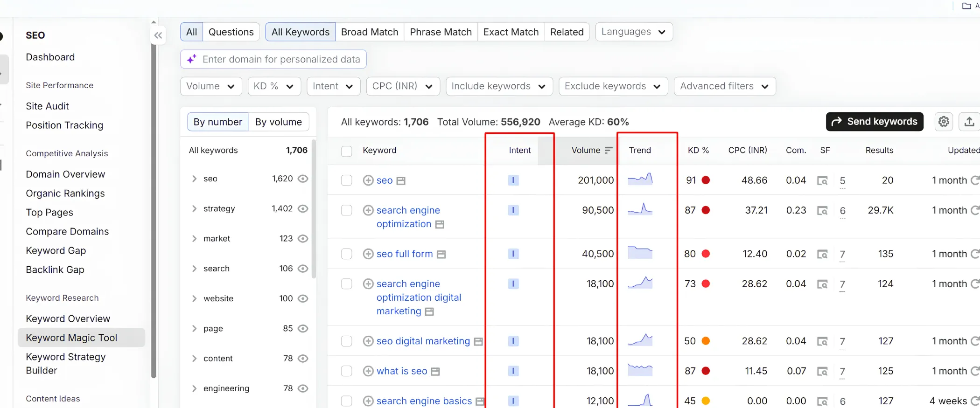Click yellow KD dot for 'search engine basics'
The image size is (980, 408).
(706, 401)
